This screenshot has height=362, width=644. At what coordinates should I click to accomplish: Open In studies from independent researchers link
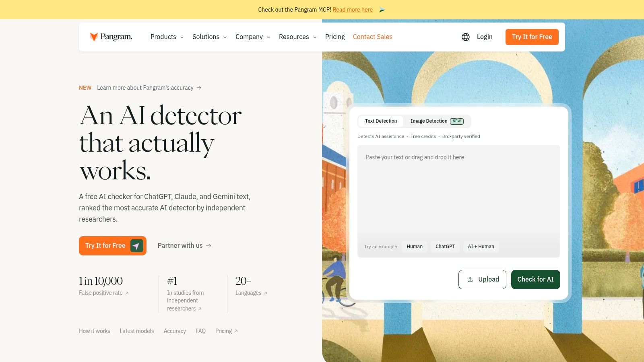point(186,301)
